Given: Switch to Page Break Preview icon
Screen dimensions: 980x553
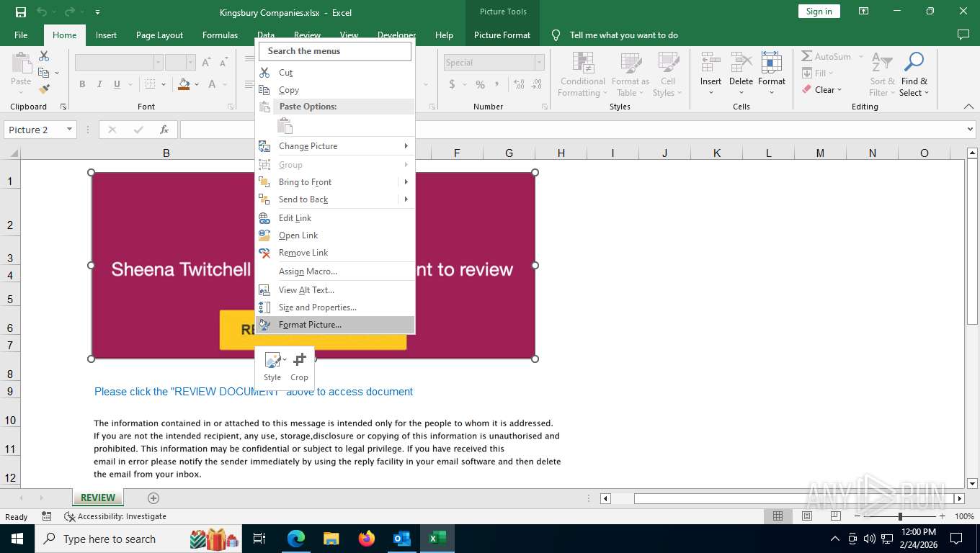Looking at the screenshot, I should pyautogui.click(x=836, y=516).
